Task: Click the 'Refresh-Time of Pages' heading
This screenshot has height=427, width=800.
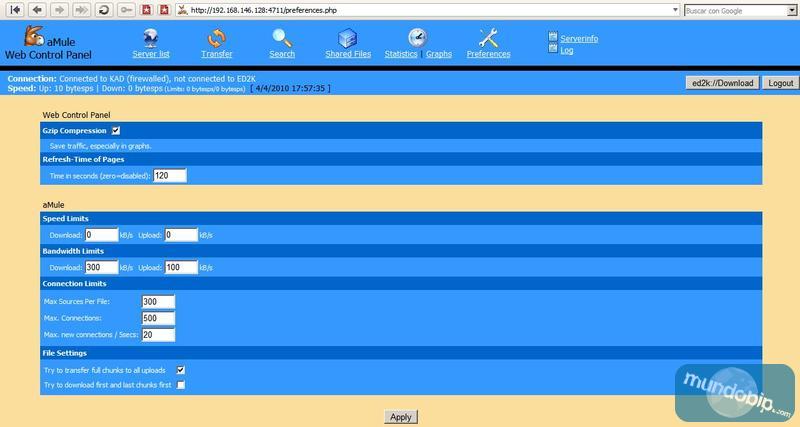Action: [x=83, y=159]
